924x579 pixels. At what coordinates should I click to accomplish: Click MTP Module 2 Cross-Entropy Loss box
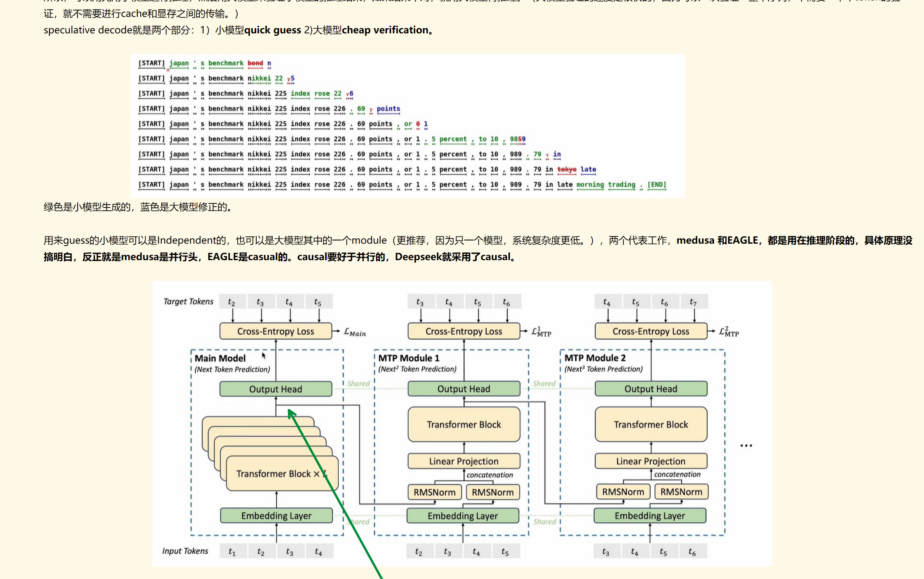coord(650,331)
